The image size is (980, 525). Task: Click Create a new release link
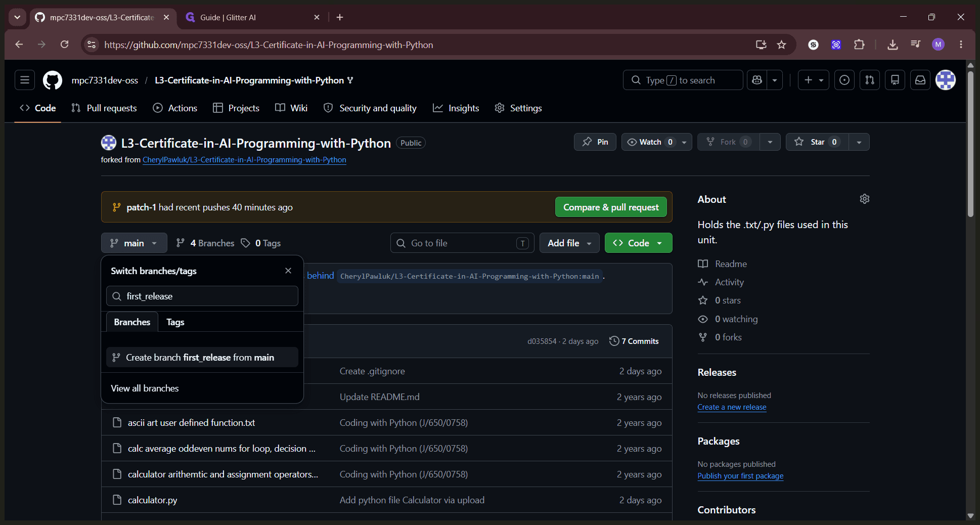732,407
